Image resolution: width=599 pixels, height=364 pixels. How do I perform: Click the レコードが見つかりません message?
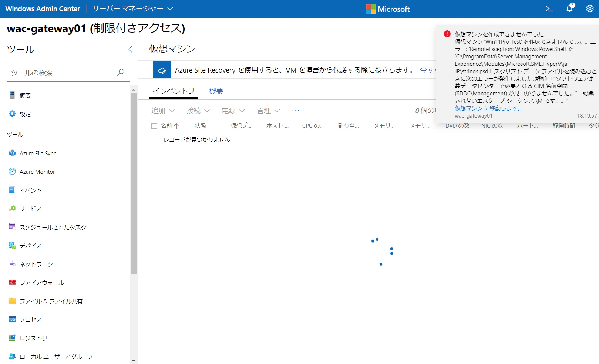click(197, 139)
